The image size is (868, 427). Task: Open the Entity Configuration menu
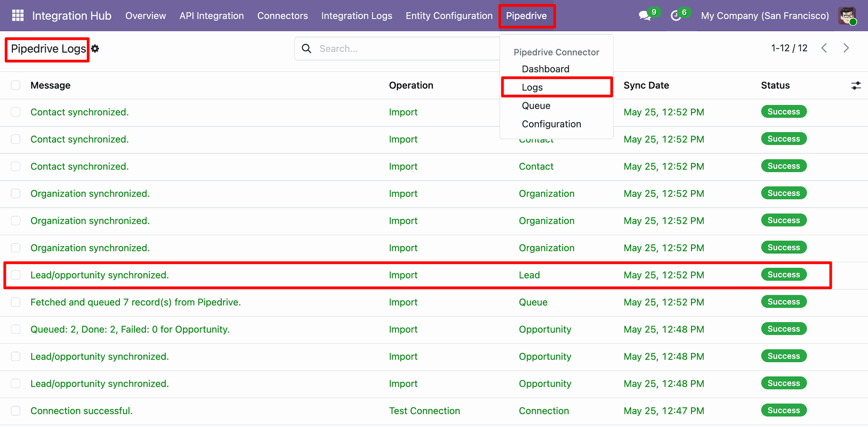point(449,16)
